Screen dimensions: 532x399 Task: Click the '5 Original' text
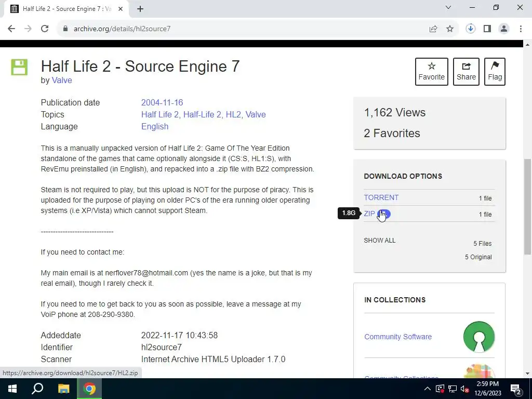click(x=478, y=257)
